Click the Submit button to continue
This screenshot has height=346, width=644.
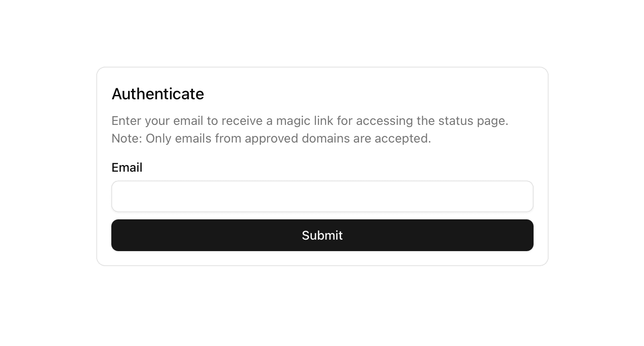(322, 235)
